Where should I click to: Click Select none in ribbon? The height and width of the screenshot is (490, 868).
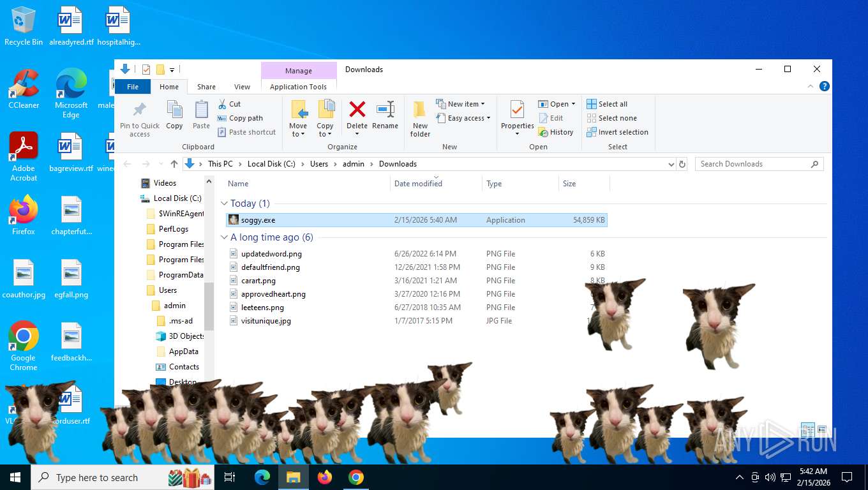pyautogui.click(x=611, y=118)
